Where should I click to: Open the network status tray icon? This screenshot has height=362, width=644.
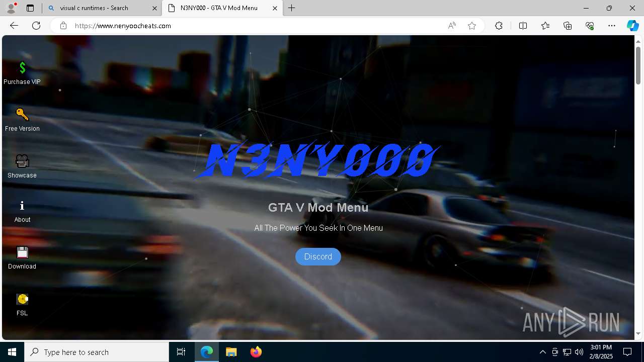(x=567, y=352)
